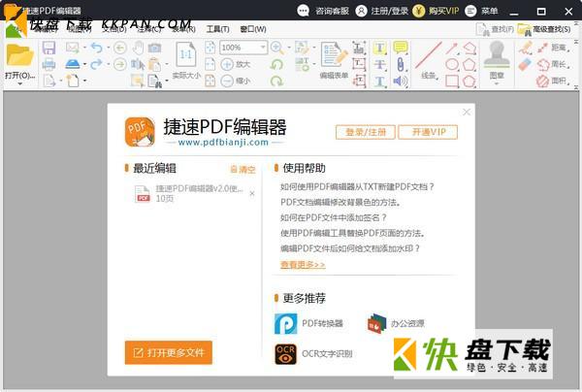Viewport: 582px width, 392px height.
Task: Expand the Undo history dropdown arrow
Action: click(109, 48)
